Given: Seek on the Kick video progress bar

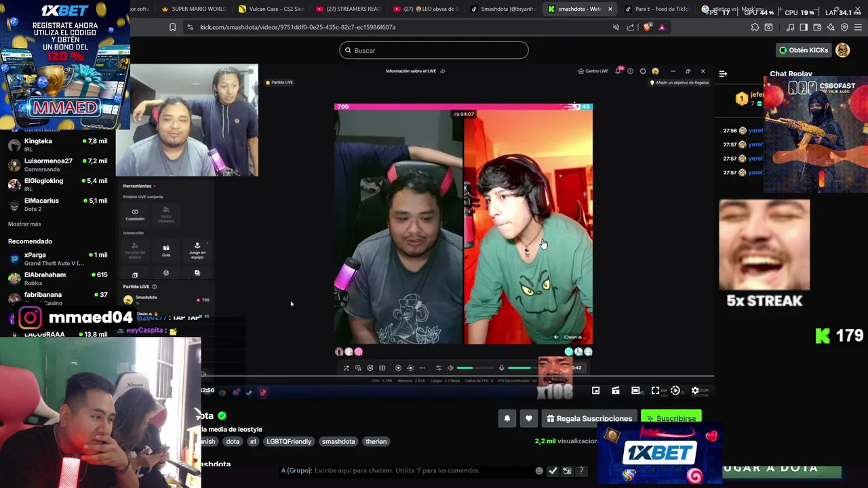Looking at the screenshot, I should click(x=458, y=376).
